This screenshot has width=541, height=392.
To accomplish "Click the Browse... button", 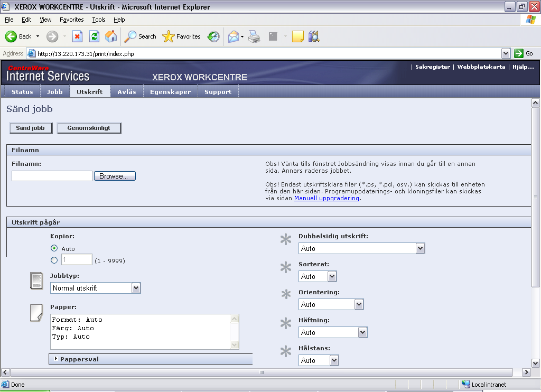I will click(115, 176).
